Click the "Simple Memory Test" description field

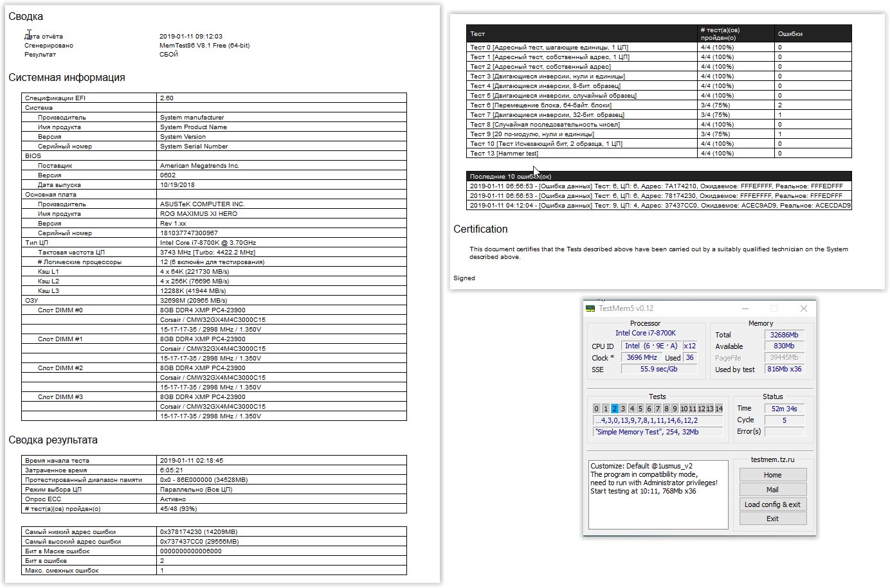click(x=658, y=432)
